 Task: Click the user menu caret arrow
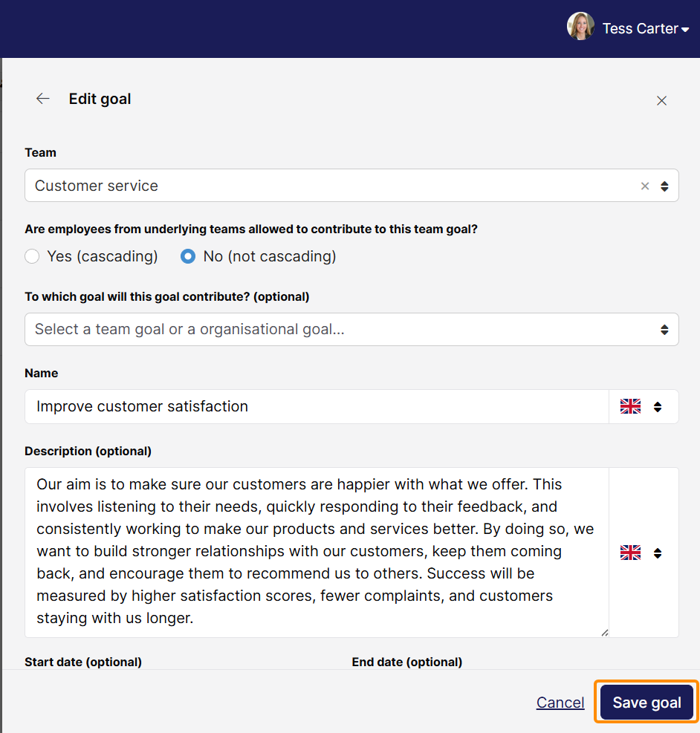click(x=685, y=30)
